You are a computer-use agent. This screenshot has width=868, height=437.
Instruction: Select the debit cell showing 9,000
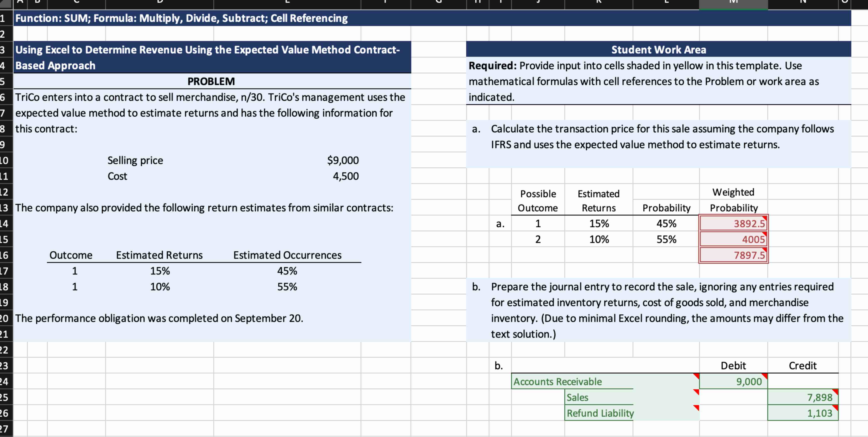click(733, 382)
